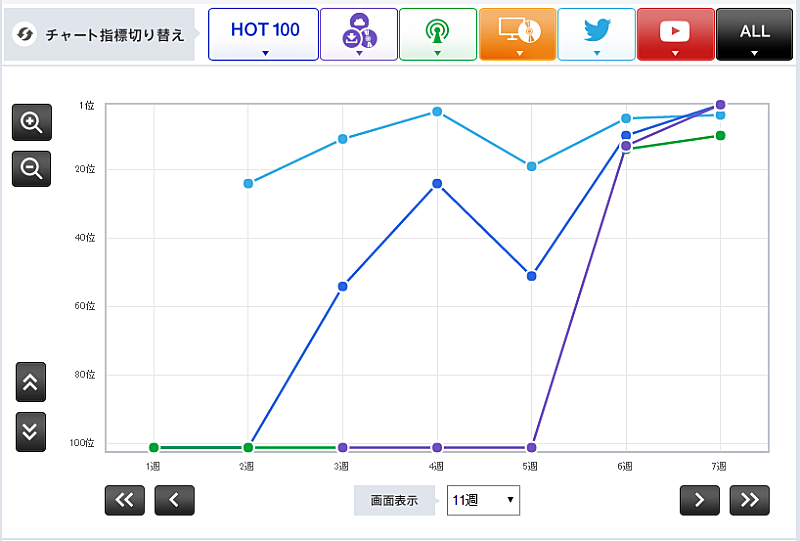
Task: Jump to latest weeks with double-right arrow
Action: 749,500
